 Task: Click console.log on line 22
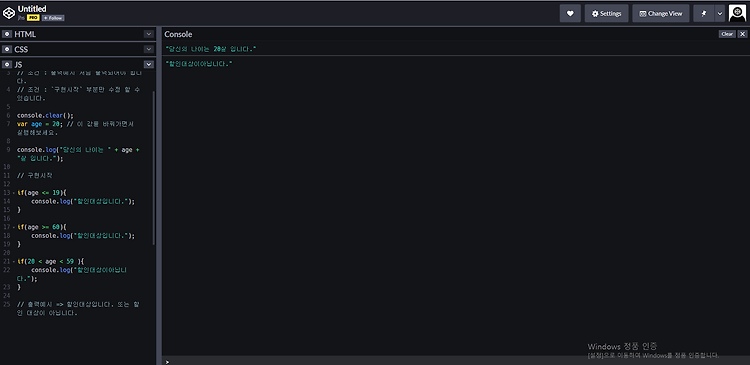(x=51, y=270)
